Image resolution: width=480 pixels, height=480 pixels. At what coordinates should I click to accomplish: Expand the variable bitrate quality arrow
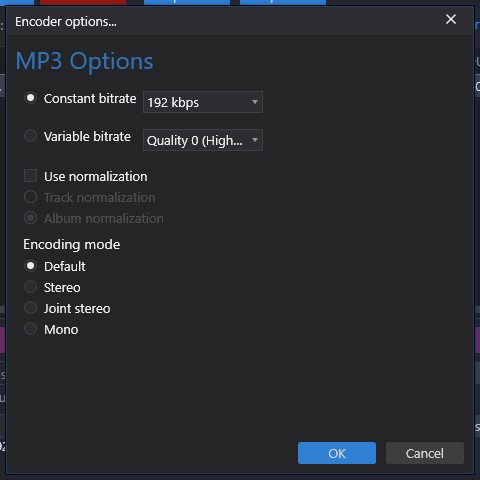[255, 140]
